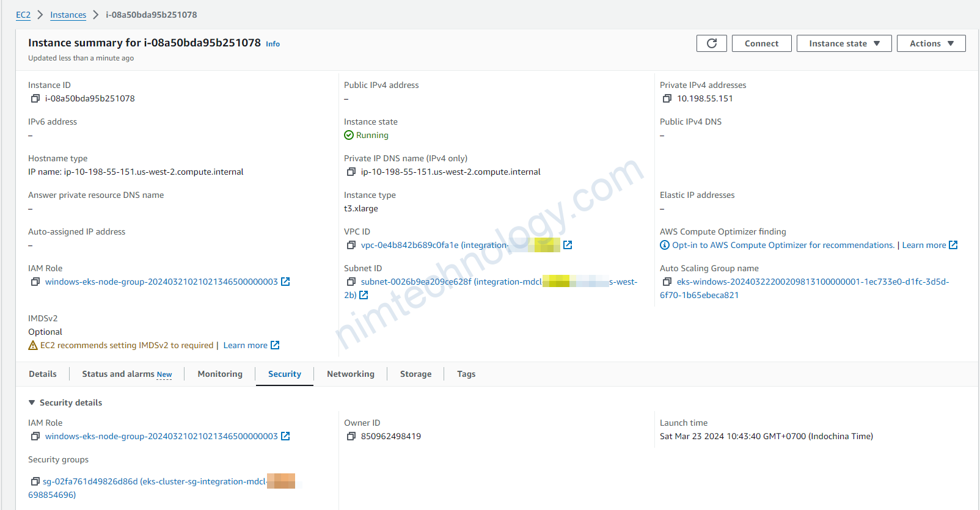
Task: Copy the security group ID
Action: point(35,481)
